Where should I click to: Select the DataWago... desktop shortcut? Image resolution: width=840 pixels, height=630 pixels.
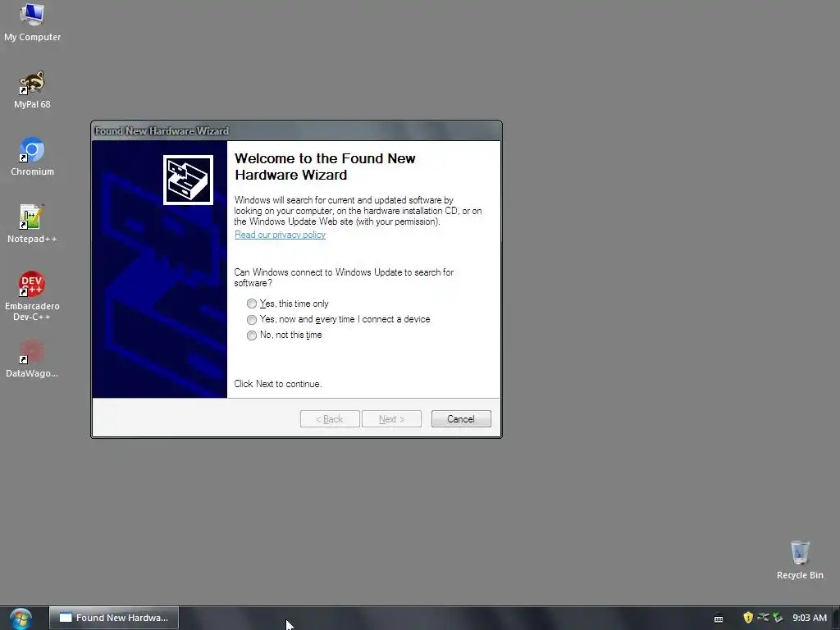(x=32, y=359)
